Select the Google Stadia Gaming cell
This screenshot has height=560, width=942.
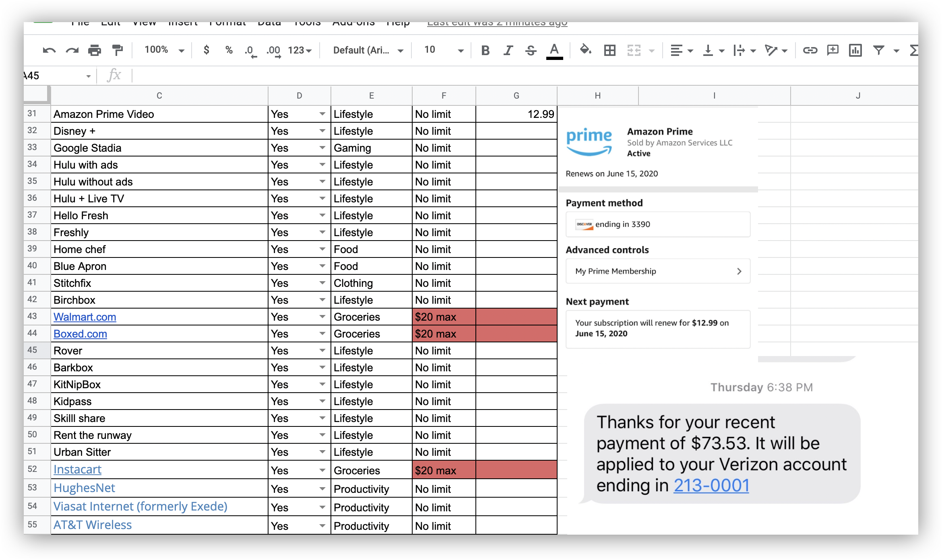pyautogui.click(x=372, y=148)
